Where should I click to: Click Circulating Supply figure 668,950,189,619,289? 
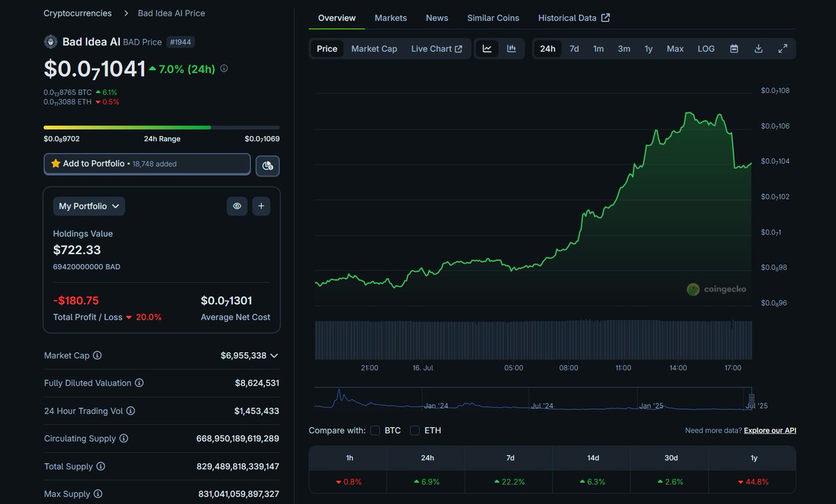pyautogui.click(x=238, y=439)
